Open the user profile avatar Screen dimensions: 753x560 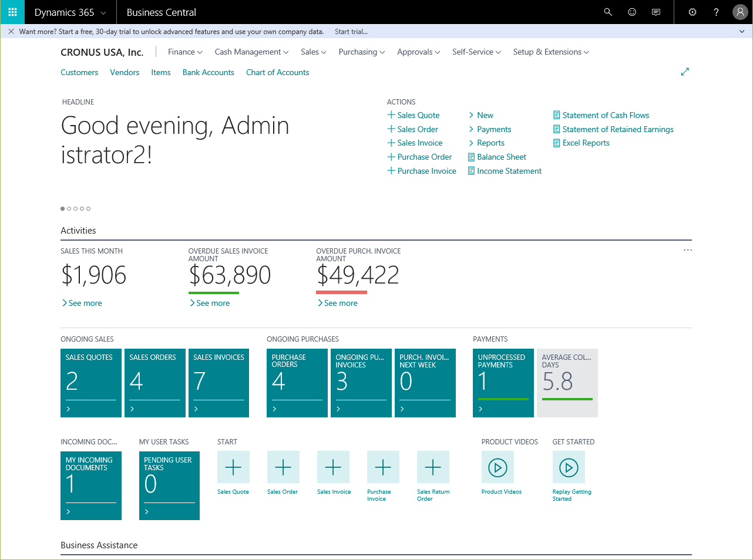click(x=740, y=12)
